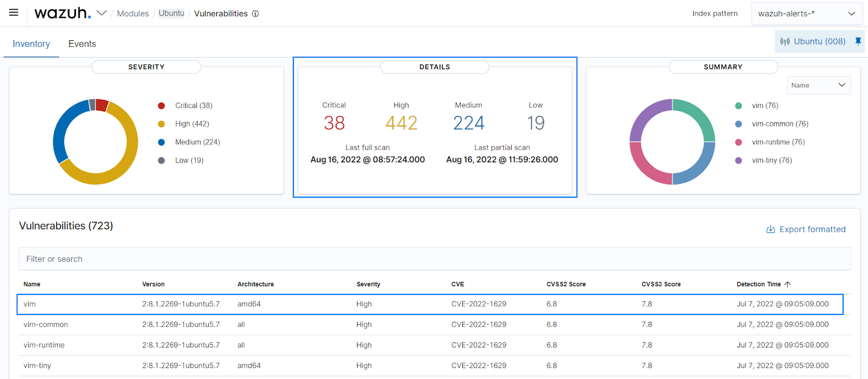This screenshot has height=379, width=868.
Task: Select the Critical (38) legend color dot
Action: [161, 105]
